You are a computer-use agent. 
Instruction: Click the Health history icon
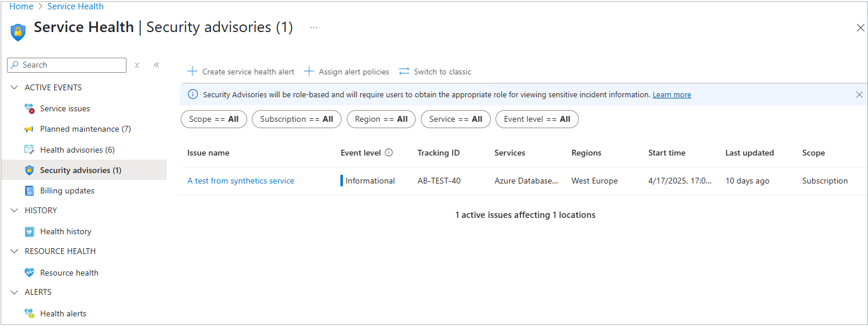click(x=29, y=232)
